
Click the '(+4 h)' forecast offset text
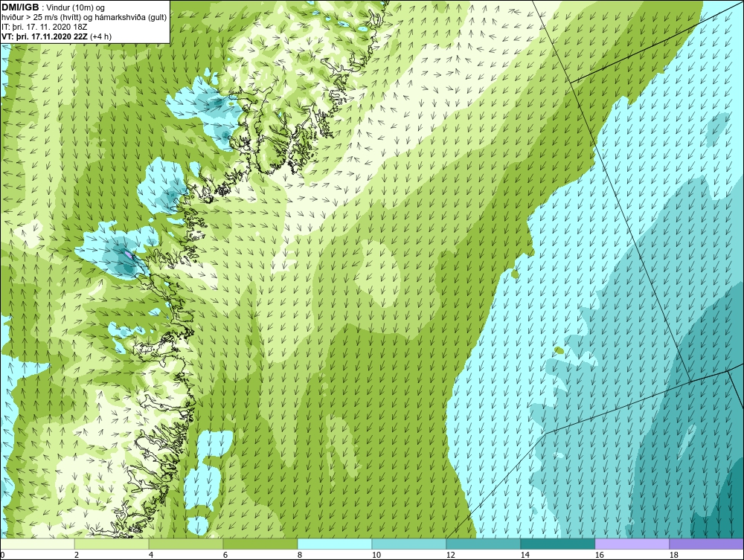pos(100,36)
